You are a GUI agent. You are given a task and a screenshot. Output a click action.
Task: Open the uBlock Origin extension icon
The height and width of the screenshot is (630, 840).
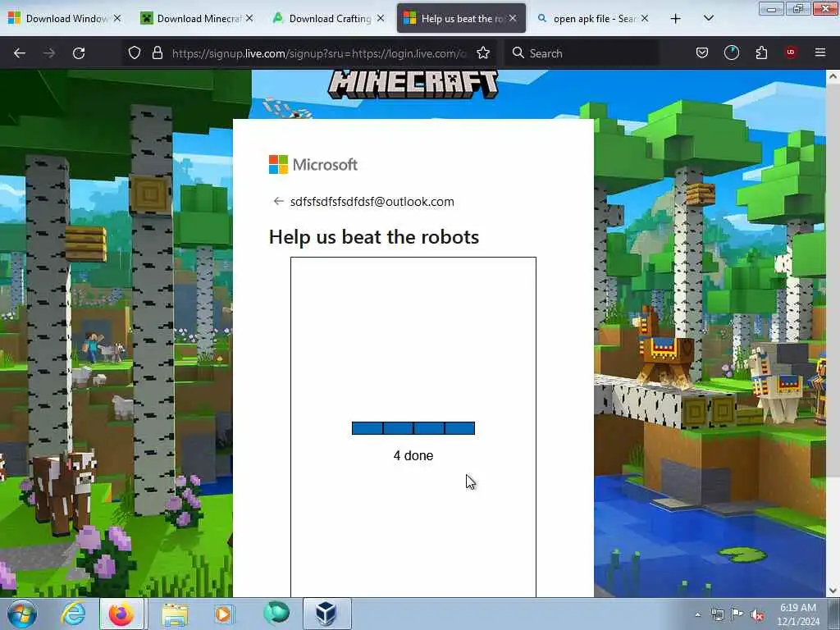[791, 53]
